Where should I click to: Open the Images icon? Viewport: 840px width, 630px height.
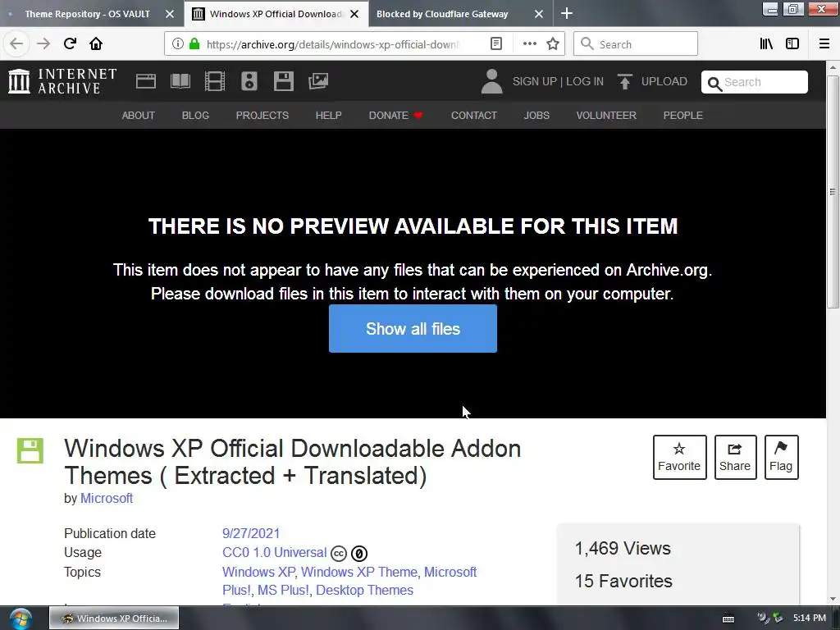[x=318, y=81]
